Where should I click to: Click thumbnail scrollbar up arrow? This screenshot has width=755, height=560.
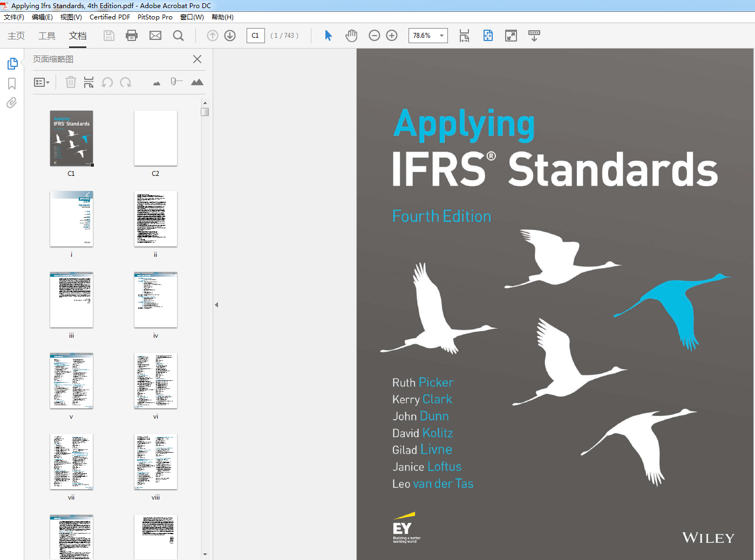[x=205, y=103]
